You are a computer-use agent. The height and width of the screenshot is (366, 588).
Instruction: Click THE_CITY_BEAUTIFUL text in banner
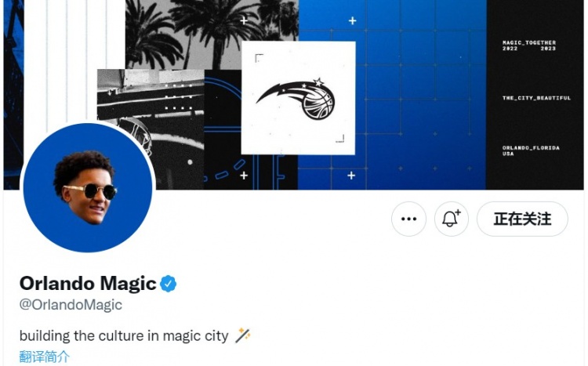pyautogui.click(x=536, y=98)
